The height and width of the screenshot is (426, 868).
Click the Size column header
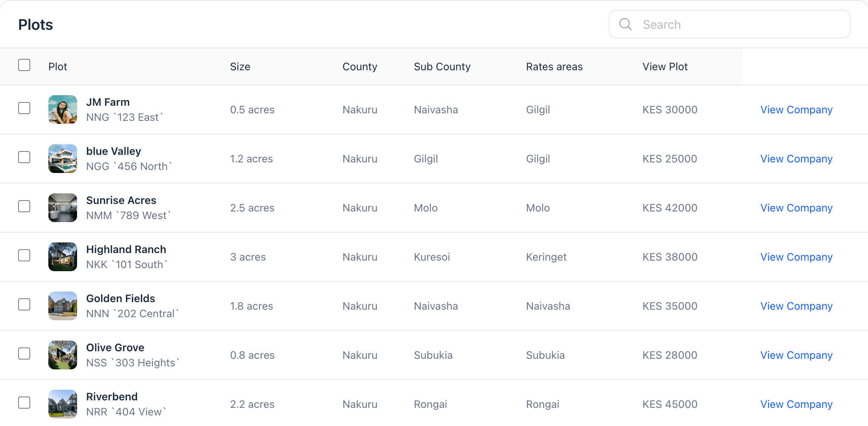coord(240,66)
